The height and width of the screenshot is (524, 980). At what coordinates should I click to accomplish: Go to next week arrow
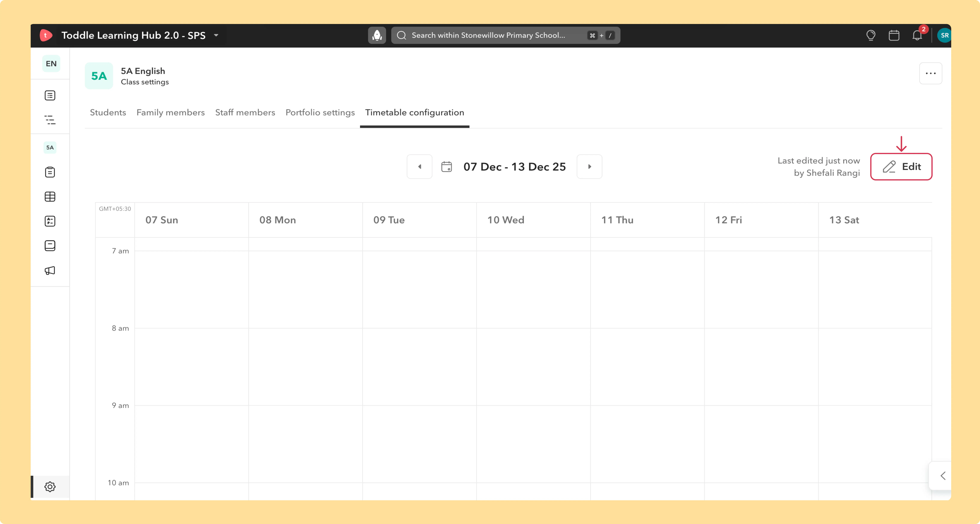point(589,167)
